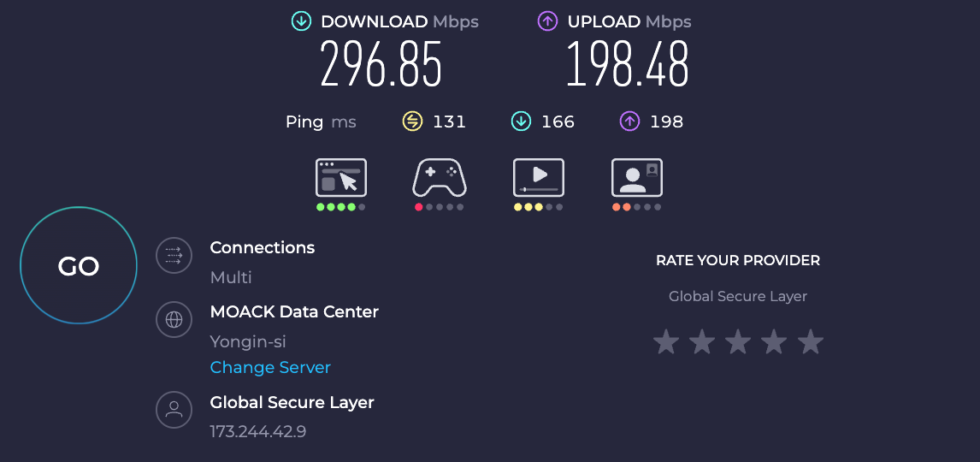Click the upload arrow icon beside UPLOAD
Image resolution: width=980 pixels, height=462 pixels.
tap(547, 22)
